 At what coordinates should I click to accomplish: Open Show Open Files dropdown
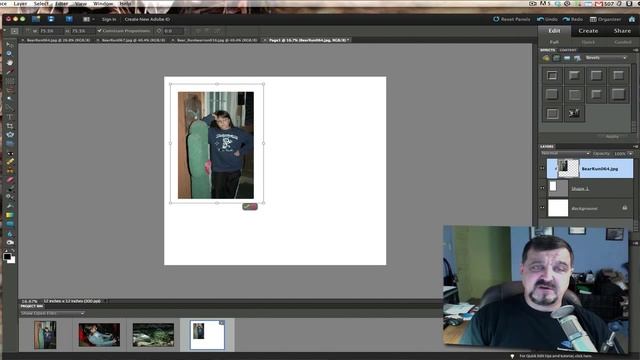pos(52,313)
